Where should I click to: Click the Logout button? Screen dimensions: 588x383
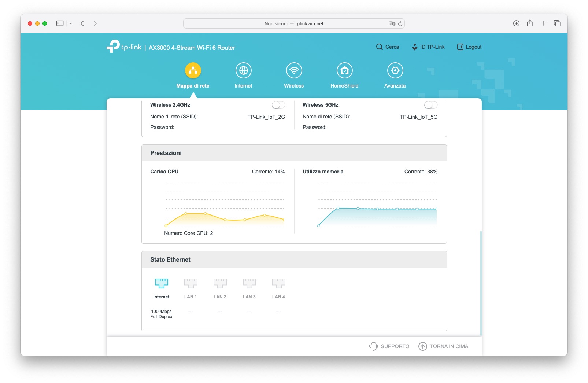coord(469,47)
